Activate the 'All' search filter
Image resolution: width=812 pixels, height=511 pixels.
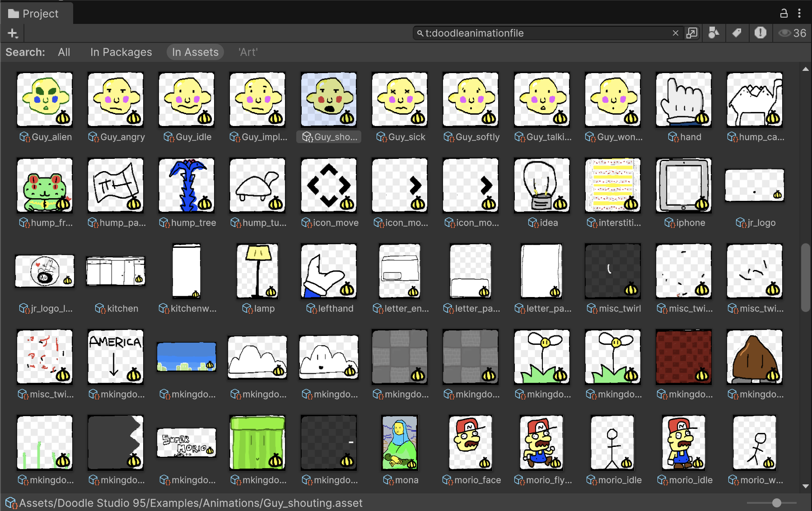pyautogui.click(x=64, y=52)
